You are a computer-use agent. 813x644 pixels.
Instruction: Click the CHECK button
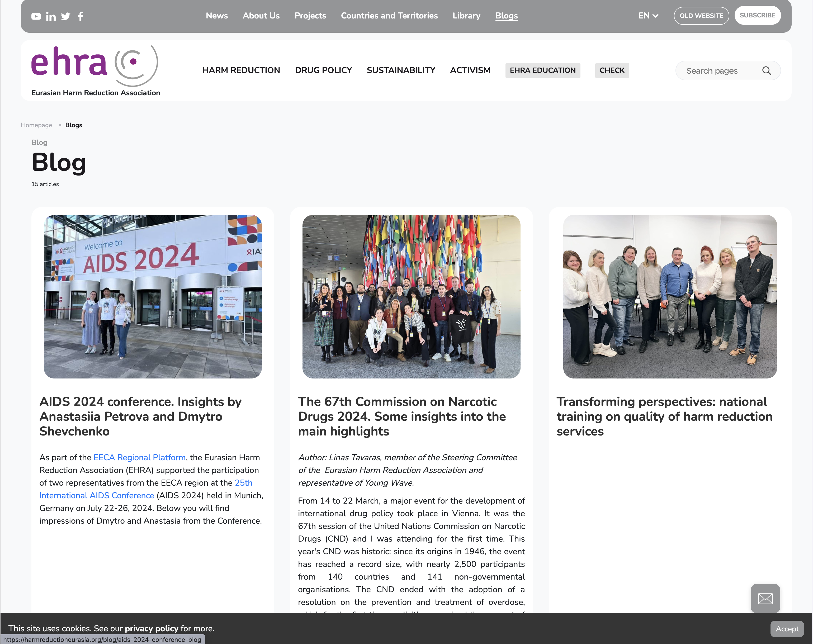coord(612,70)
